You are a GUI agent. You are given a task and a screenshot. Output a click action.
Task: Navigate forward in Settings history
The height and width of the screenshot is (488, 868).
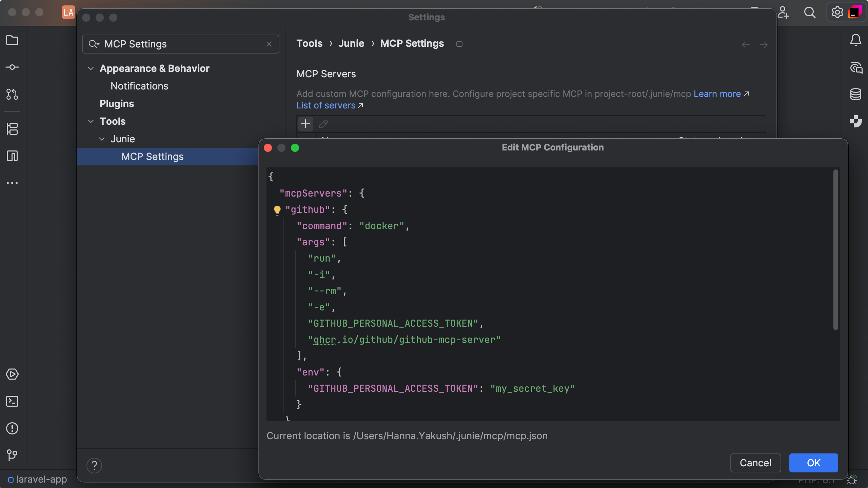pyautogui.click(x=763, y=44)
